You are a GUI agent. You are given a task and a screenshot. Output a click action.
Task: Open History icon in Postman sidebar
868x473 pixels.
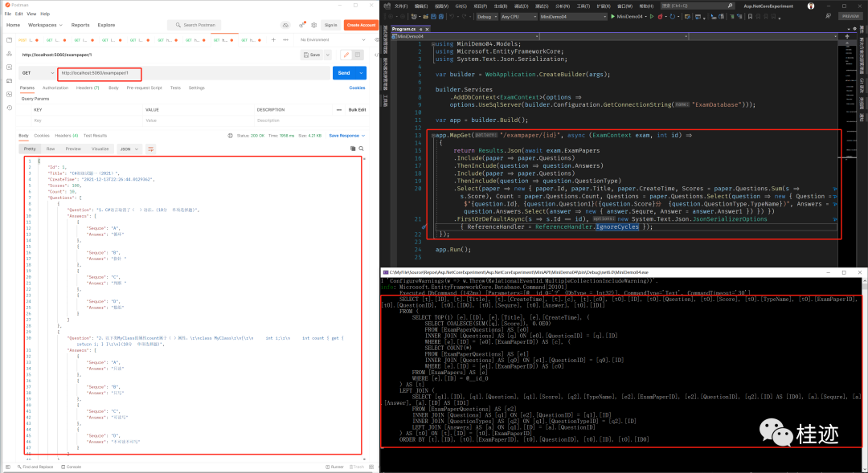point(9,108)
